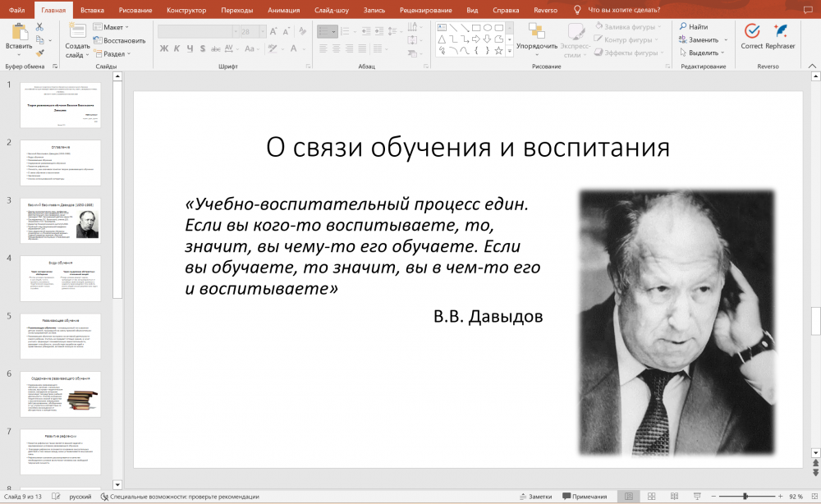The width and height of the screenshot is (821, 504).
Task: Switch to the Анимация tab
Action: pos(283,10)
